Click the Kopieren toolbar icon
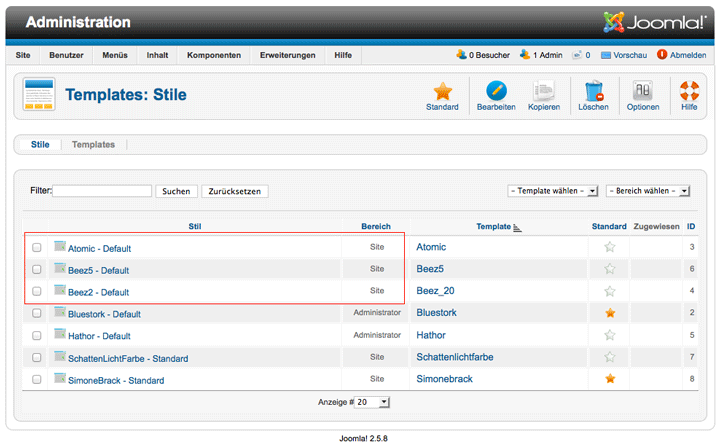 tap(544, 90)
